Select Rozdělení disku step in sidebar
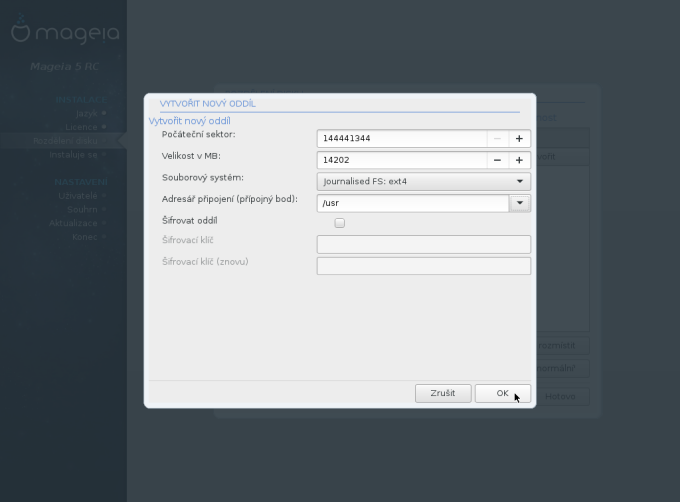This screenshot has width=680, height=502. pos(65,141)
